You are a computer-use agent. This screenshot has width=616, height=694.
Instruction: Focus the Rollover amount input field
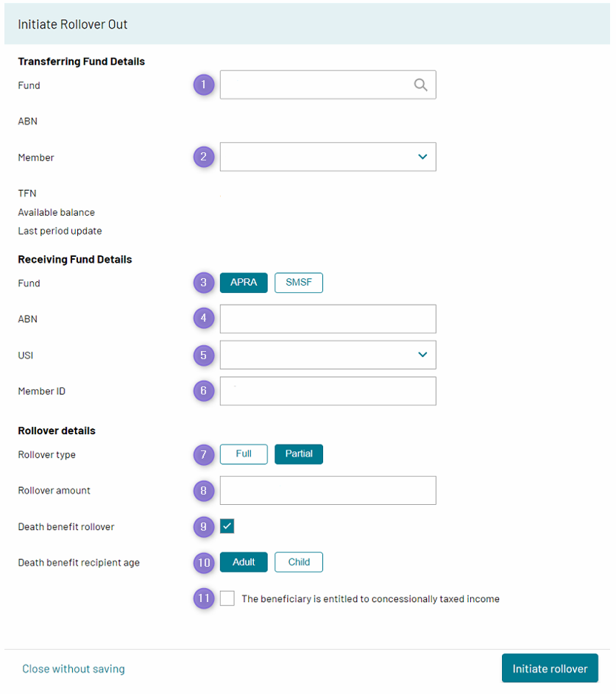pos(328,490)
